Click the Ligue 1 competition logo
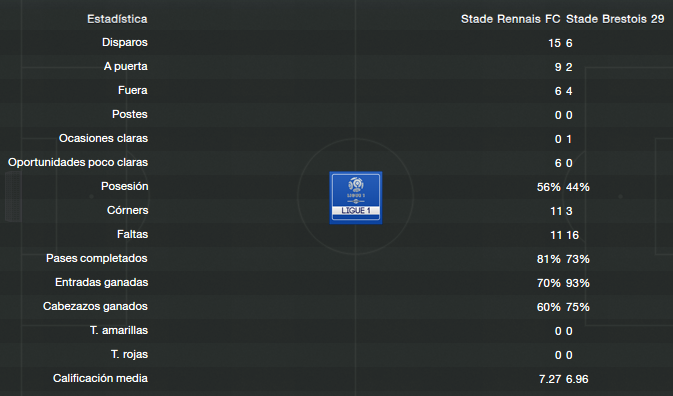Image resolution: width=673 pixels, height=396 pixels. (356, 198)
